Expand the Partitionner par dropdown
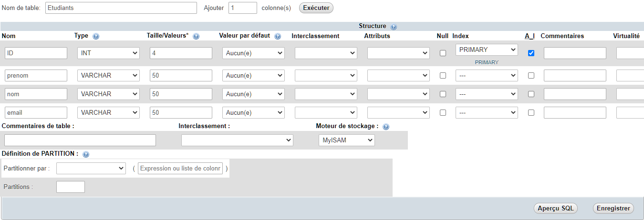The height and width of the screenshot is (220, 644). tap(91, 169)
